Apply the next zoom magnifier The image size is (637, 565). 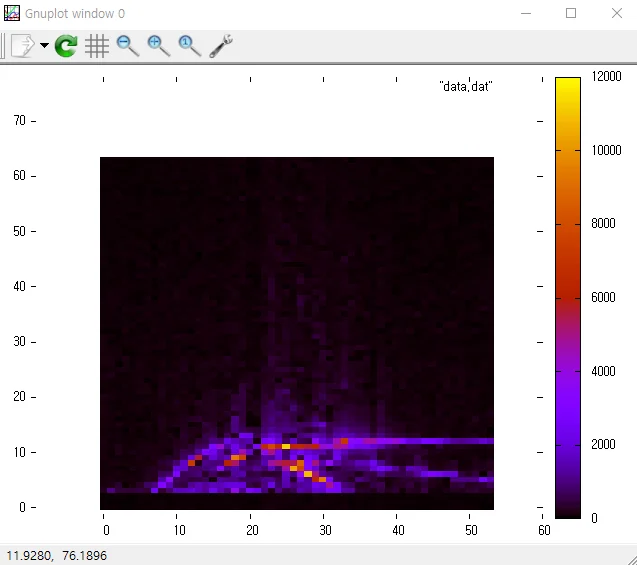point(158,45)
